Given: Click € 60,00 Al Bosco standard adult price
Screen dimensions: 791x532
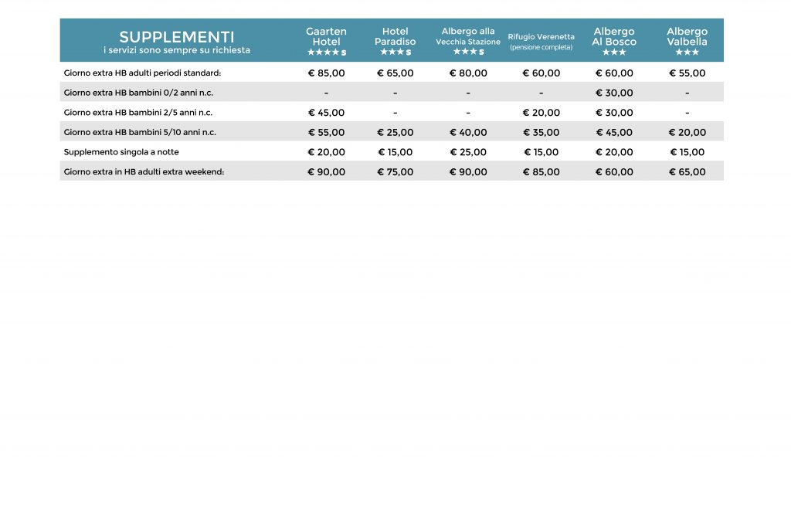Looking at the screenshot, I should [x=614, y=73].
